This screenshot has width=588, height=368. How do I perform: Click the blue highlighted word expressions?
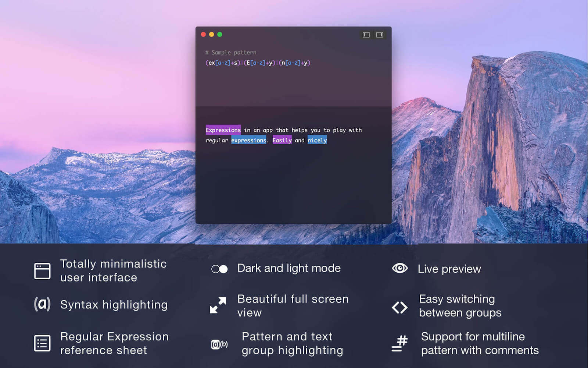coord(248,140)
